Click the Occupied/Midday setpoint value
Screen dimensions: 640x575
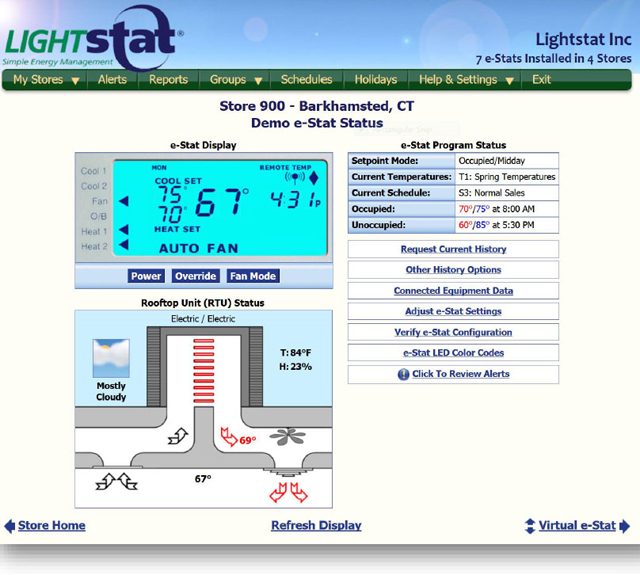492,161
